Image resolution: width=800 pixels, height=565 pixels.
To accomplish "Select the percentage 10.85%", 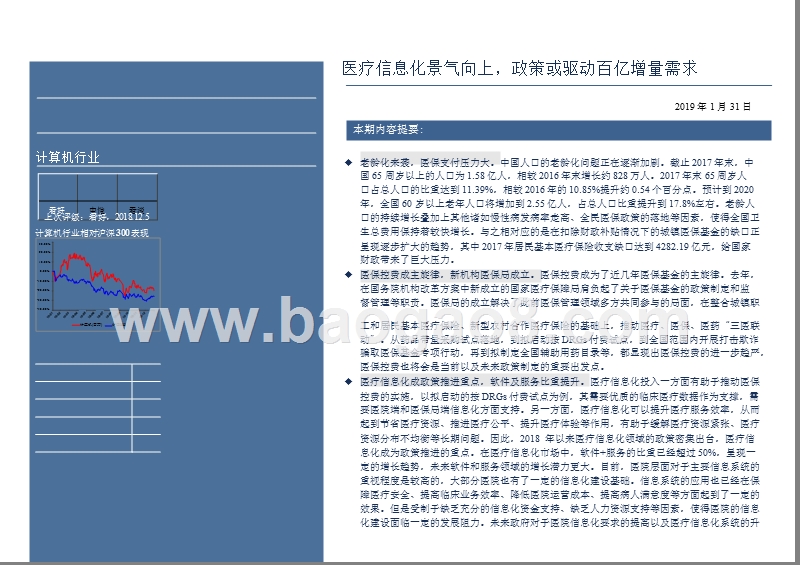I will click(585, 190).
